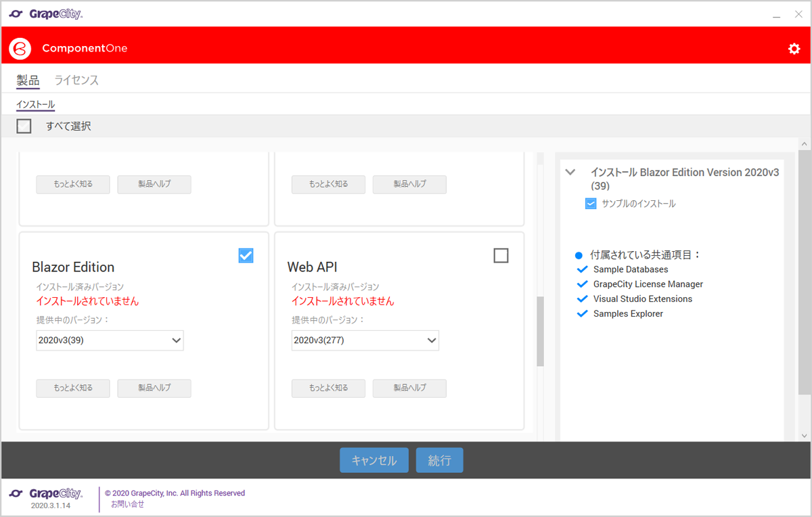Select the インストール sub-tab
The image size is (812, 517).
tap(35, 105)
